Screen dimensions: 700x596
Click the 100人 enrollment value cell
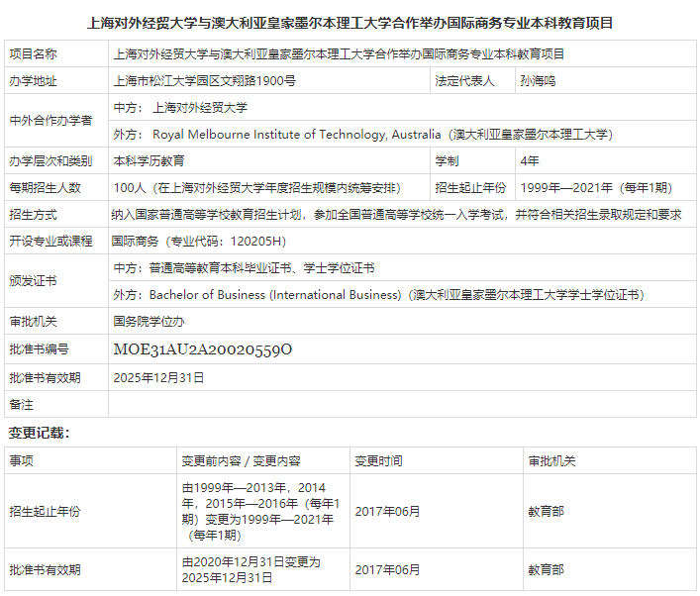coord(269,188)
